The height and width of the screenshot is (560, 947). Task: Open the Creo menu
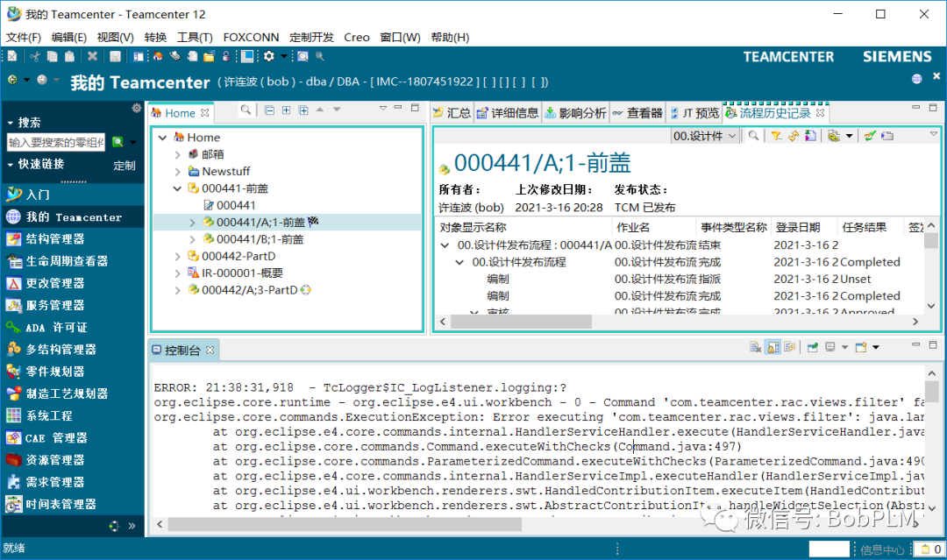click(356, 38)
